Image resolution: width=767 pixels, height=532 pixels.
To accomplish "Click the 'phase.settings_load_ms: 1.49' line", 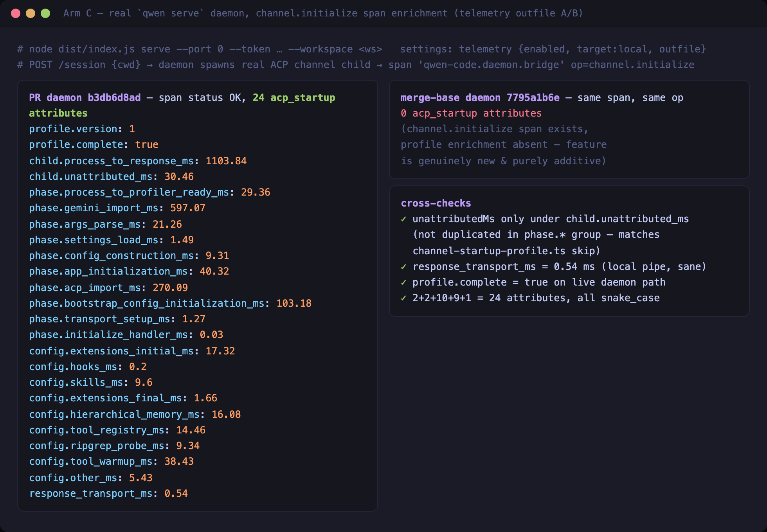I will tap(112, 240).
